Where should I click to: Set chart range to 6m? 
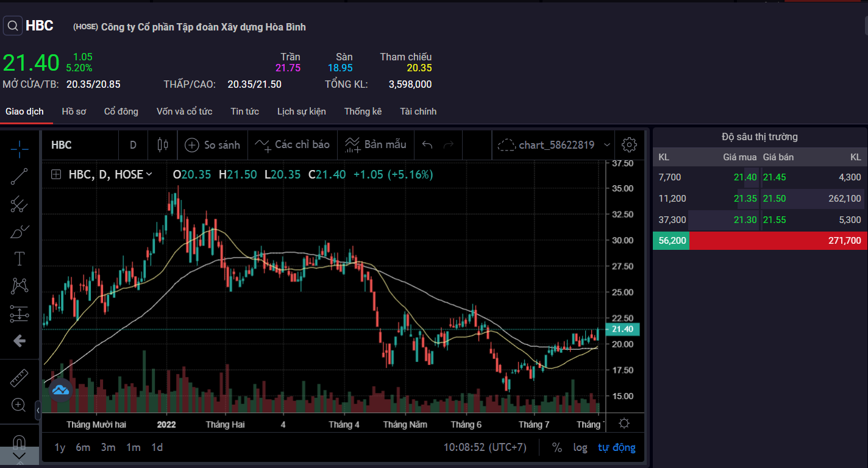tap(83, 447)
